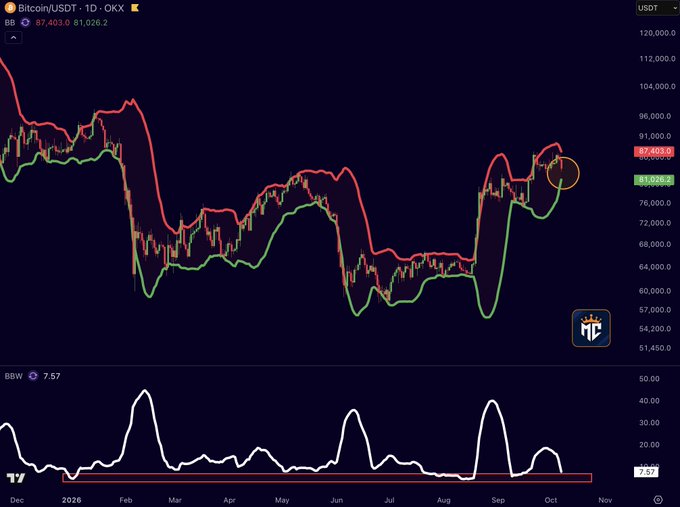This screenshot has width=680, height=507.
Task: Click the 40.00 BBW axis tick
Action: click(x=649, y=401)
